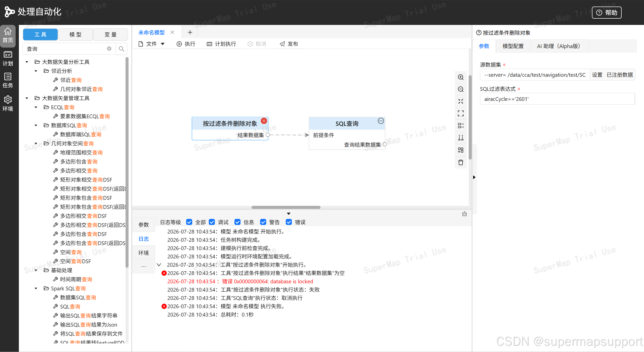Collapse the 邻近分析 folder
644x352 pixels.
36,71
